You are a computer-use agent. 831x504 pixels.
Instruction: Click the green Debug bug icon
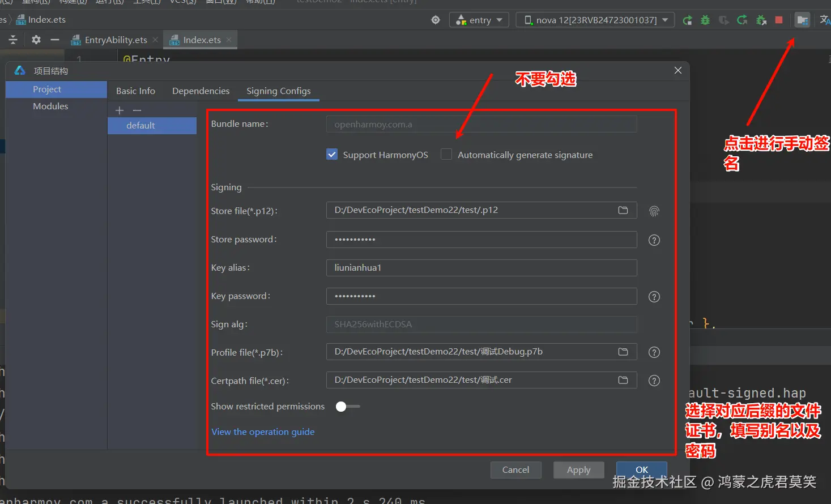click(705, 20)
